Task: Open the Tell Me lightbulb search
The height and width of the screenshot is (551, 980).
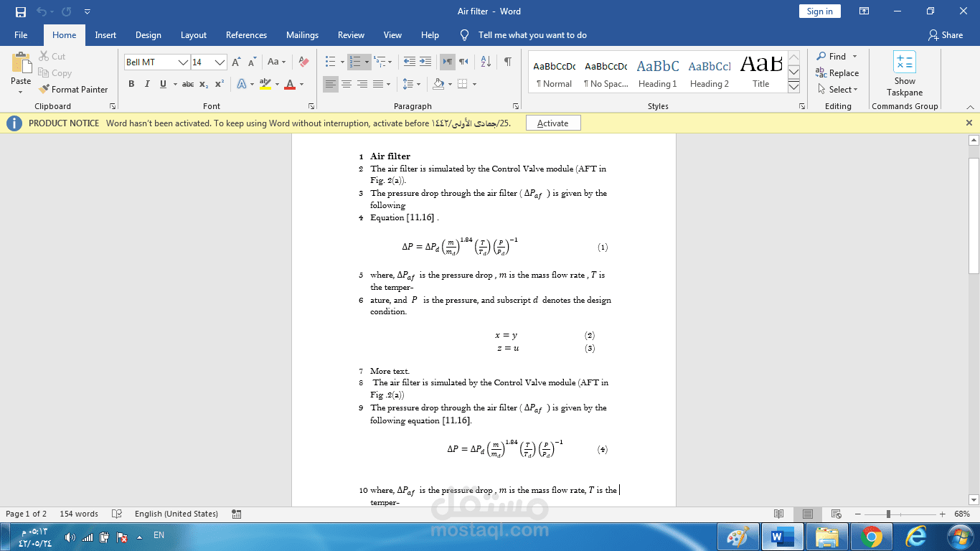Action: [464, 35]
